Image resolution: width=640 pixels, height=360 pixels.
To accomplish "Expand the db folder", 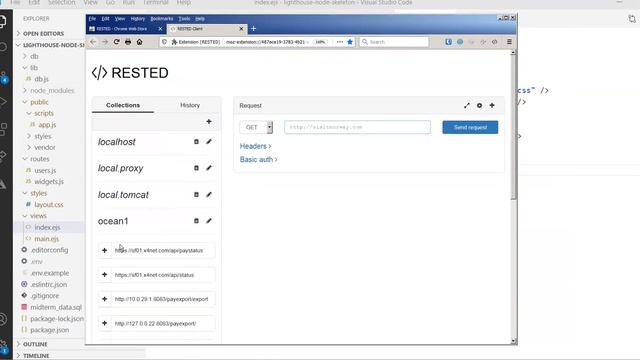I will tap(34, 56).
